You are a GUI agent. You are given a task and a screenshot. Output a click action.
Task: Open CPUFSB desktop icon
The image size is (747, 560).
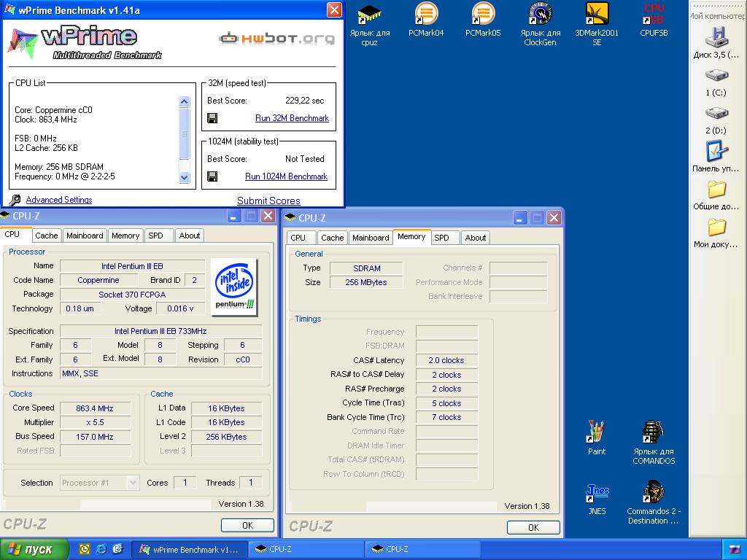654,20
